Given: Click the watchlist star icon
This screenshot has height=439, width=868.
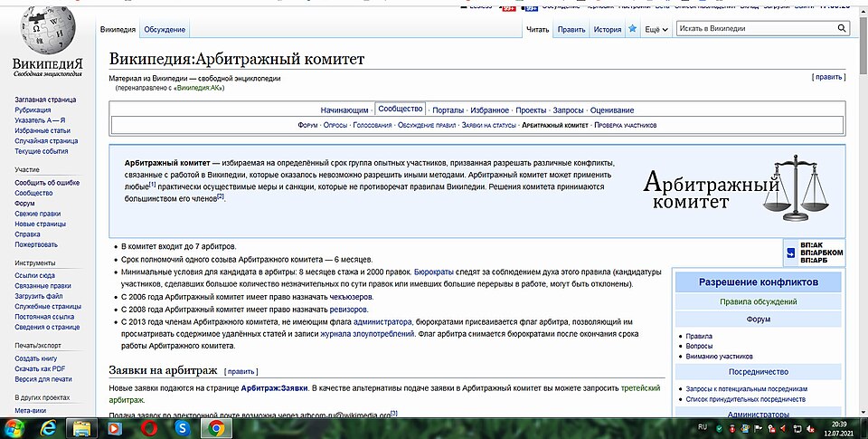Looking at the screenshot, I should coord(632,29).
